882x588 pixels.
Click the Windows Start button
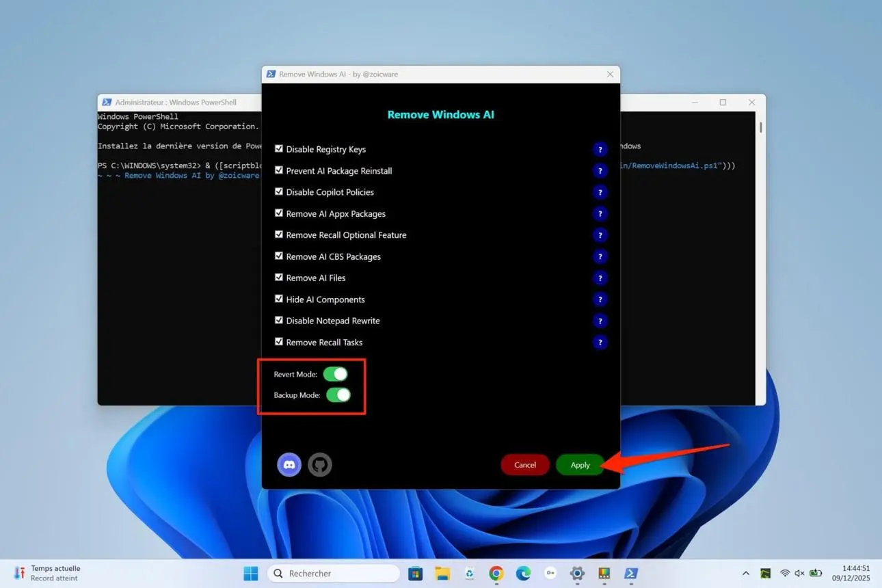(251, 574)
